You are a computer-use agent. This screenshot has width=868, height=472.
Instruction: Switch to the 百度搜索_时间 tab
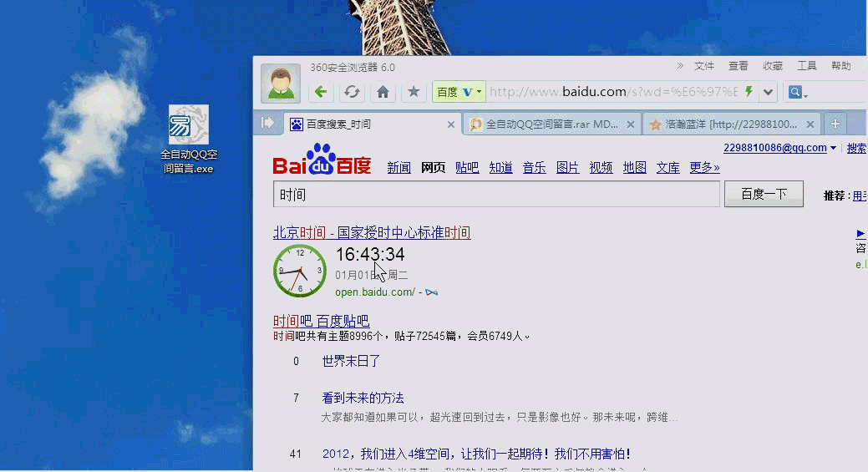tap(372, 124)
